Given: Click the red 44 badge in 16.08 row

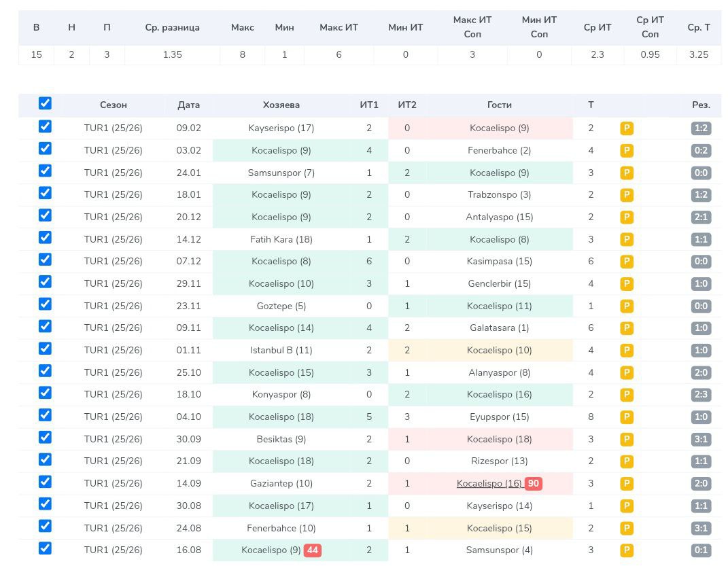Looking at the screenshot, I should pyautogui.click(x=312, y=550).
